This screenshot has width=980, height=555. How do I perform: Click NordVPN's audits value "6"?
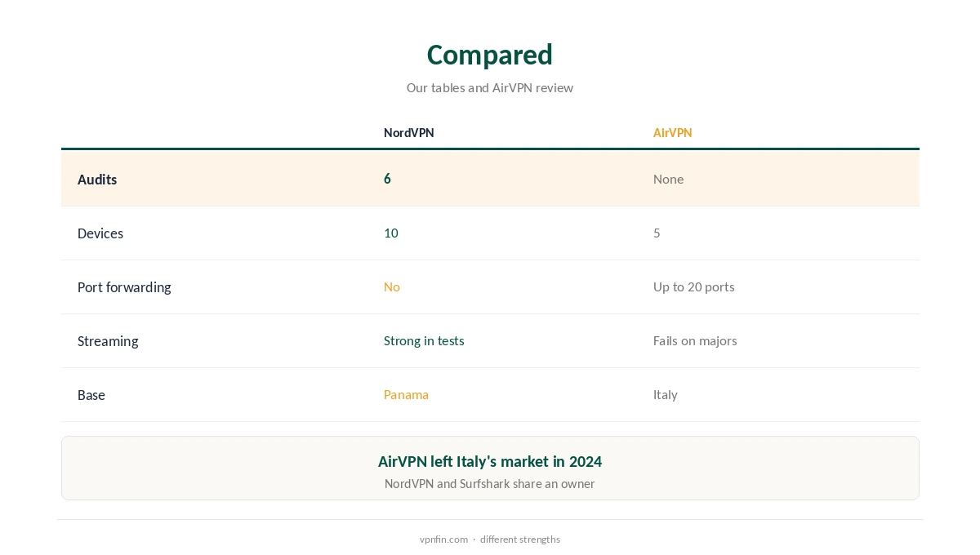(x=387, y=179)
